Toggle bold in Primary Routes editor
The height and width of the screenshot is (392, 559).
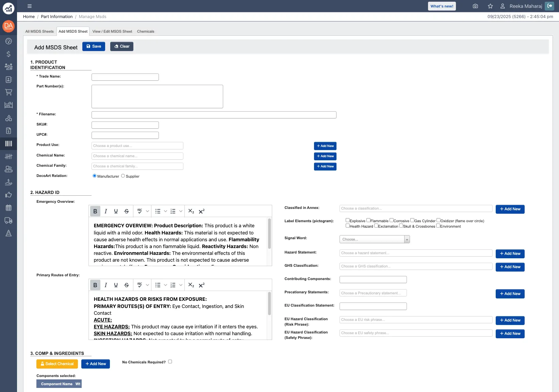tap(95, 285)
